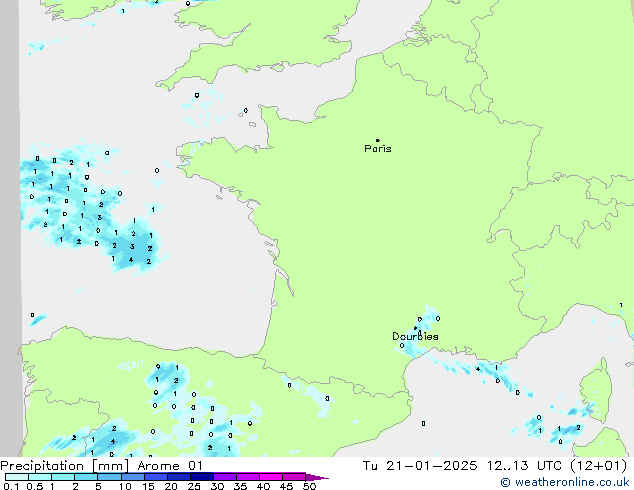Click the '15' legend scale label

148,486
